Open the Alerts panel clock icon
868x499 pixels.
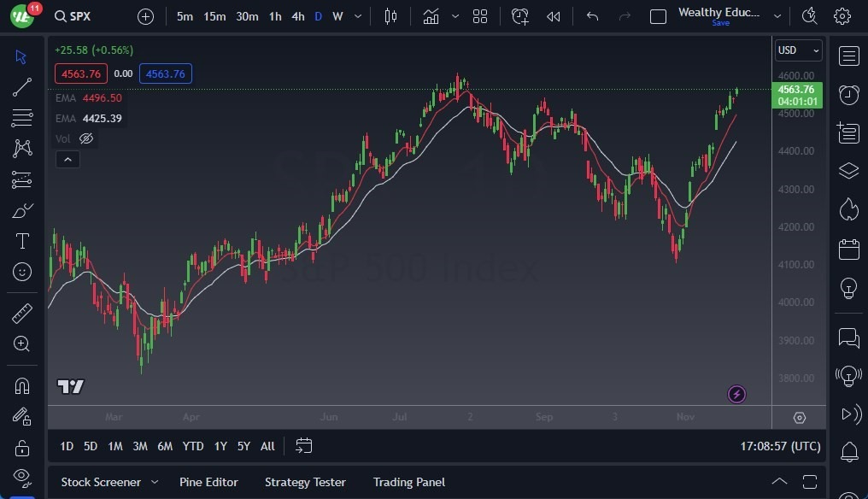[x=848, y=94]
